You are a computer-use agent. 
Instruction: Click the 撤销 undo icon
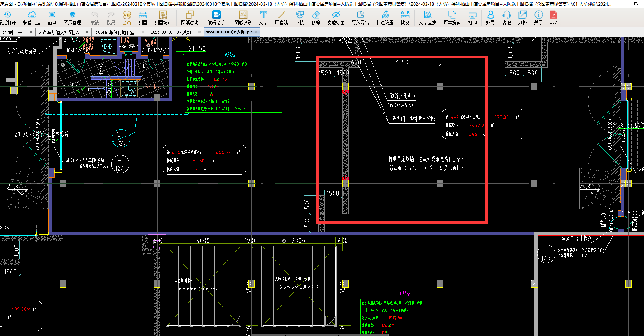pos(95,18)
